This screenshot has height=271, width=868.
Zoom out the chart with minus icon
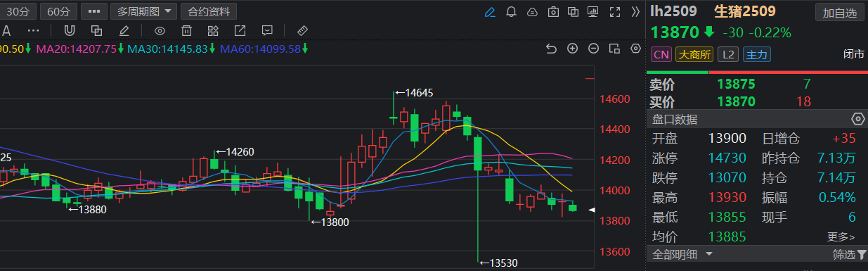(593, 49)
